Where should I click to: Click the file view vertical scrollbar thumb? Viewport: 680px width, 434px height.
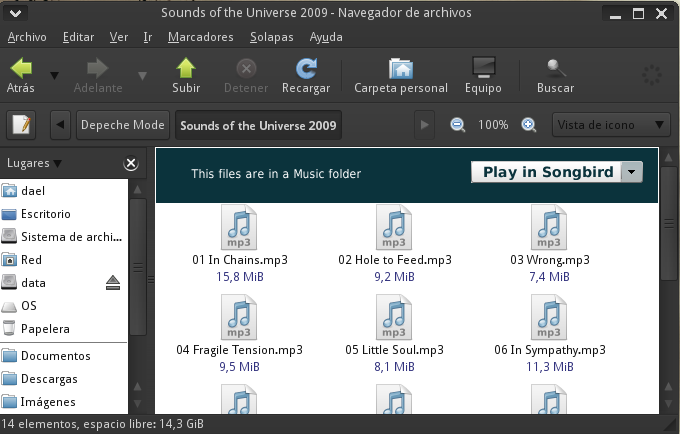[x=669, y=224]
